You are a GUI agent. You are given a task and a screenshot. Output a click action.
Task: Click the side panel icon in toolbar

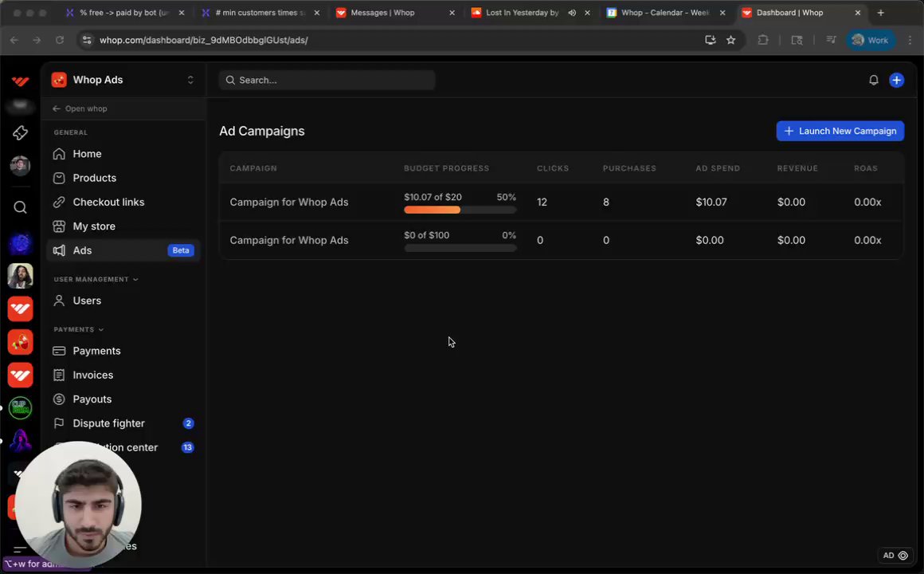797,40
